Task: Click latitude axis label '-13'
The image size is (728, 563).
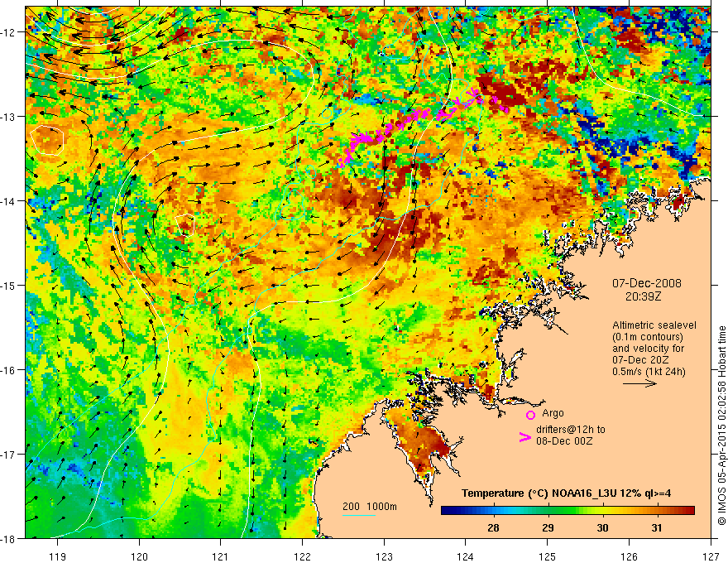Action: [9, 117]
